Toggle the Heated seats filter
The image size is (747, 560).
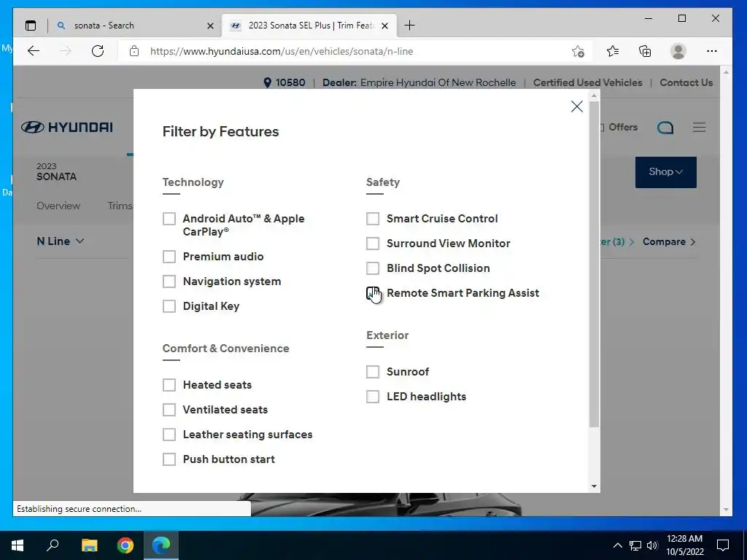point(169,385)
